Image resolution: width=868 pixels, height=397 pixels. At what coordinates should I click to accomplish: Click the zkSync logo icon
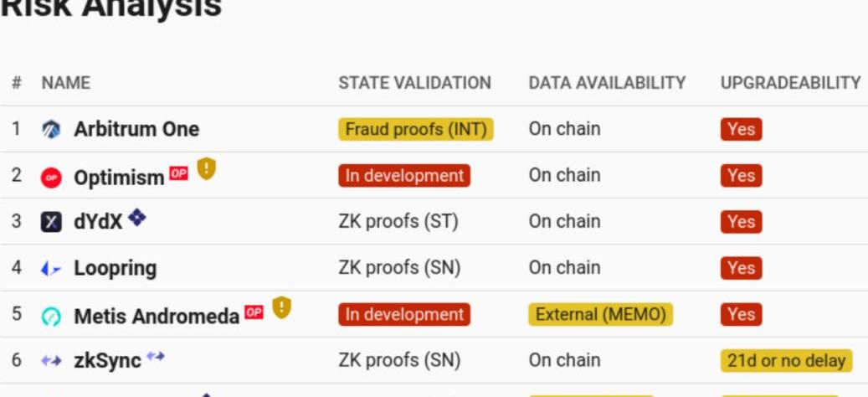click(x=51, y=361)
